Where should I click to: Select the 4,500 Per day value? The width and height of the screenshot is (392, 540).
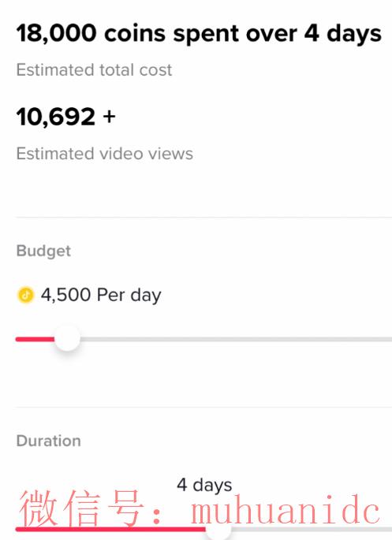pos(101,295)
